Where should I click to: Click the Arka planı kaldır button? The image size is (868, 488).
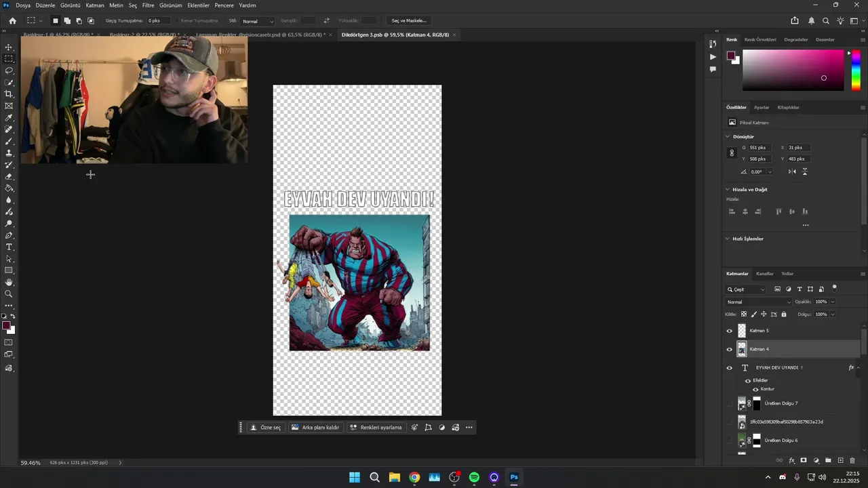315,428
